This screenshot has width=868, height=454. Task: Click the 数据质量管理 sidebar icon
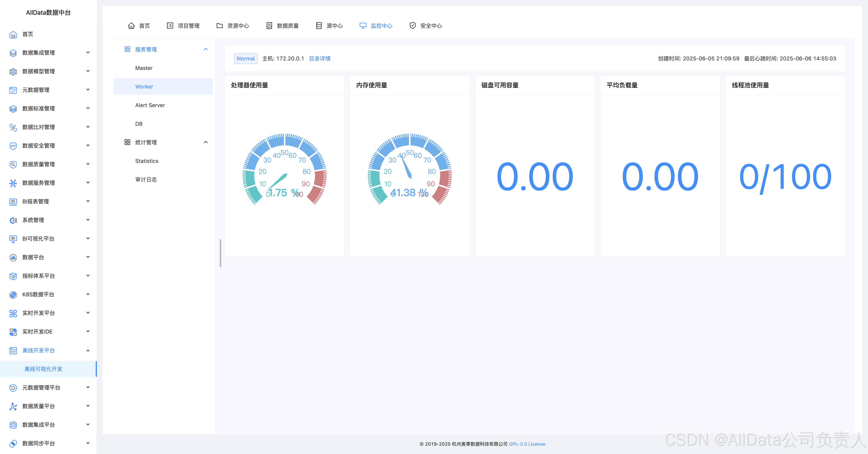tap(13, 164)
